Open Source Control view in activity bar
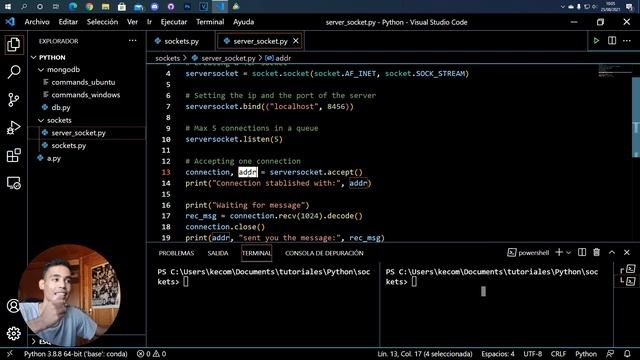 [13, 100]
